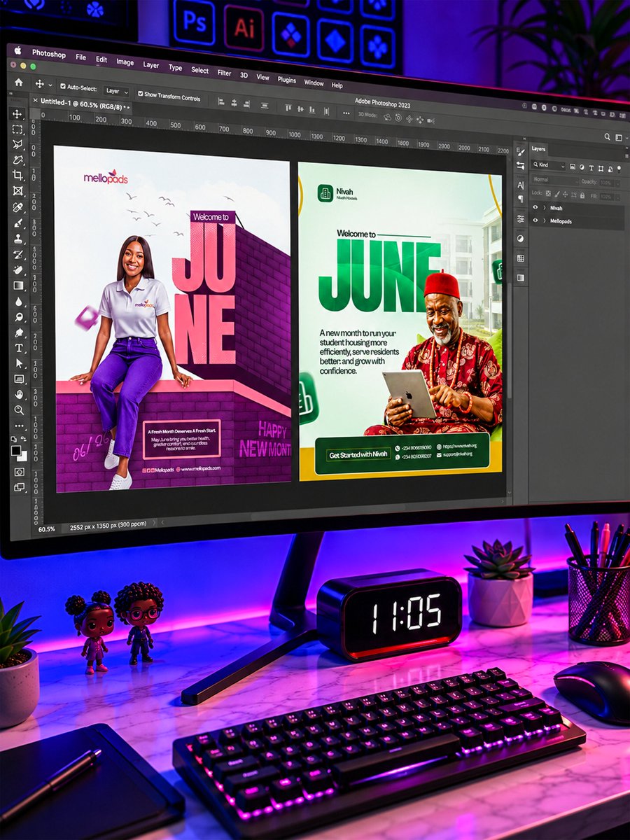Select the Rectangular Marquee tool
Screen dimensions: 630x840
(x=17, y=129)
